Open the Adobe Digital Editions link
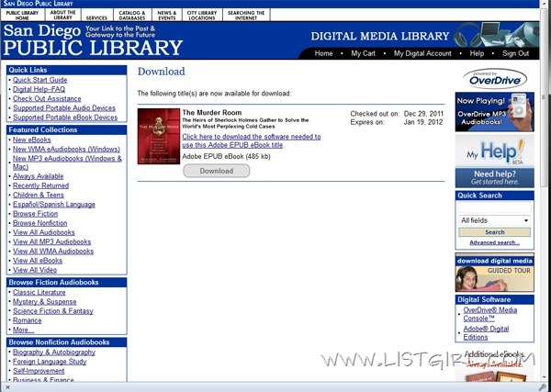 coord(486,333)
